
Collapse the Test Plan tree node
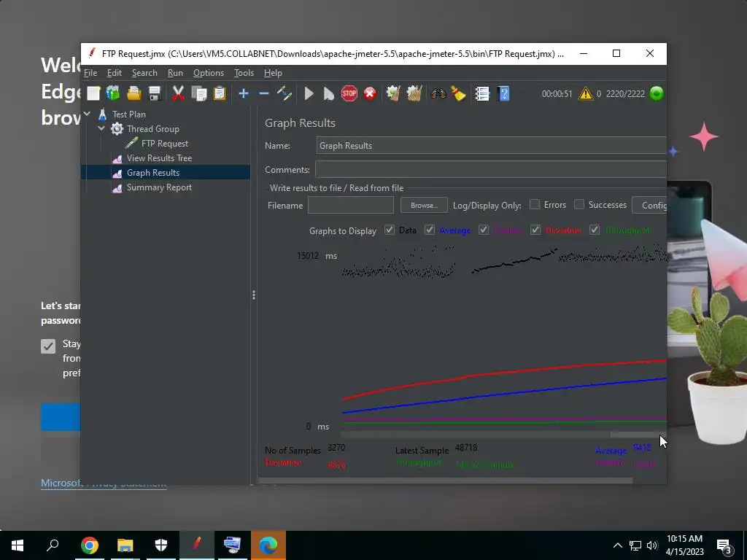coord(87,114)
